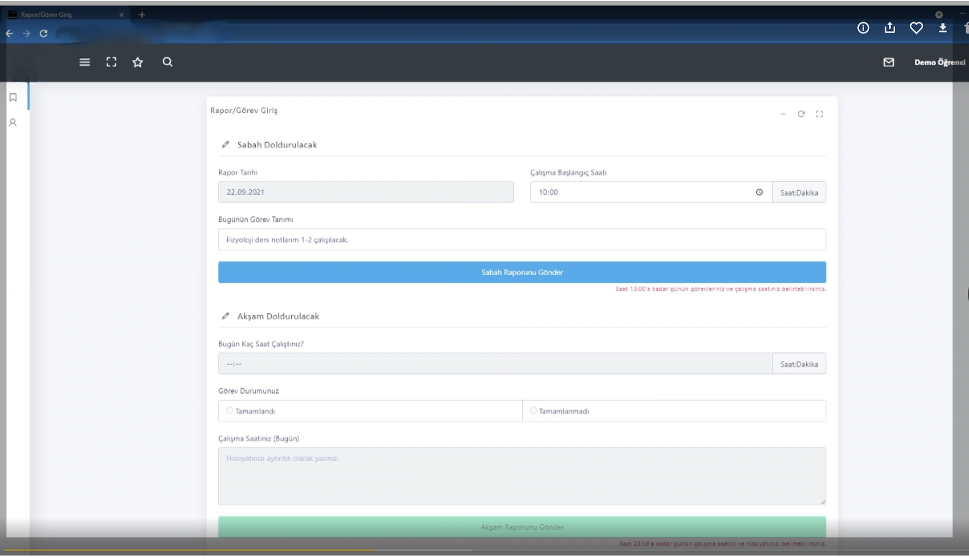This screenshot has height=560, width=969.
Task: Refresh the Rapor/Görev Giriş card
Action: tap(801, 114)
